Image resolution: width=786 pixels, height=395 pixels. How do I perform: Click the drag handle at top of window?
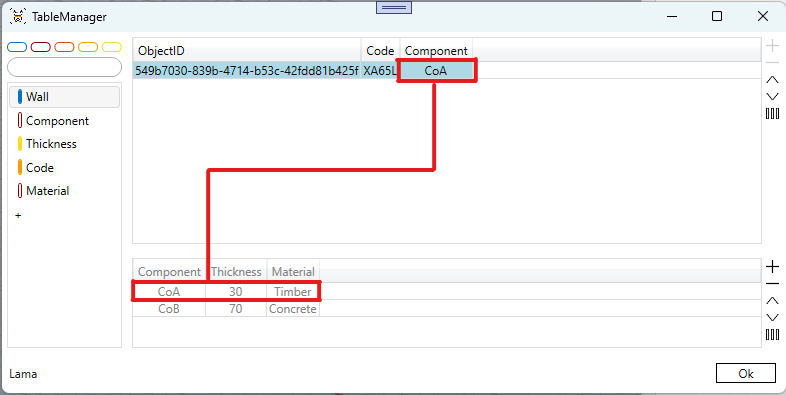[x=394, y=8]
